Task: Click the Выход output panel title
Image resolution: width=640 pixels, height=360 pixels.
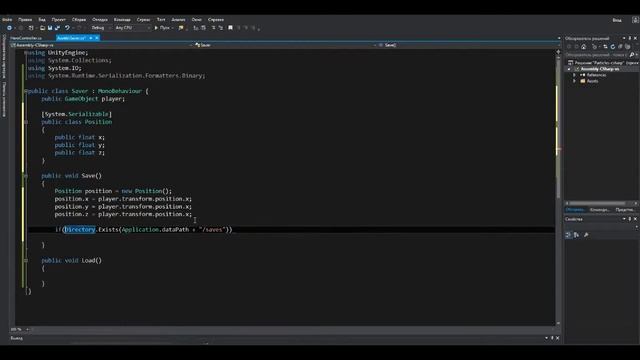Action: 17,338
